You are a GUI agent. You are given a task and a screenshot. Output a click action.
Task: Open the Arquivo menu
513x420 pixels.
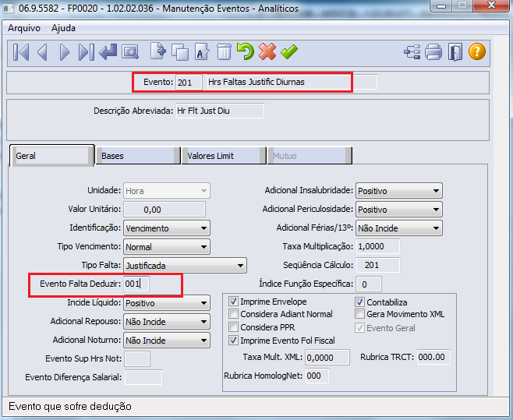click(24, 28)
